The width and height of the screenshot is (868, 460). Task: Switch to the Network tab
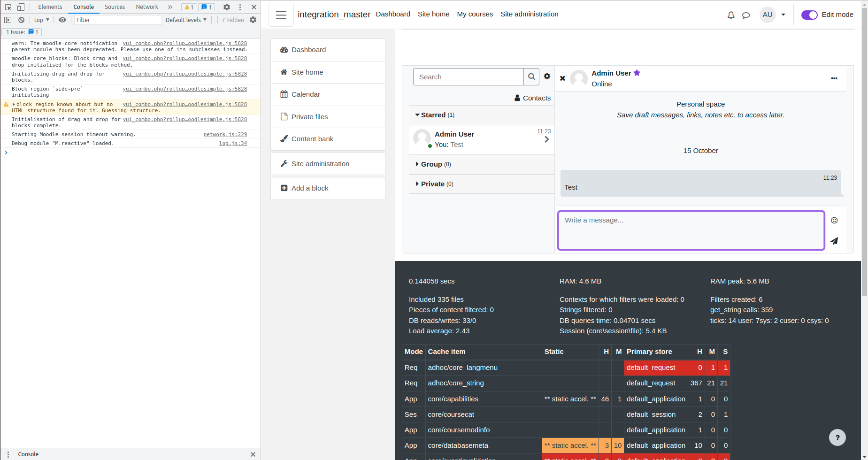[x=147, y=7]
